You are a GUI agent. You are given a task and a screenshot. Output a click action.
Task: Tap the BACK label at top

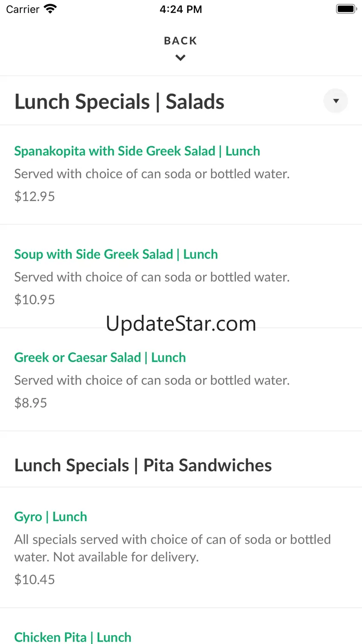tap(181, 41)
